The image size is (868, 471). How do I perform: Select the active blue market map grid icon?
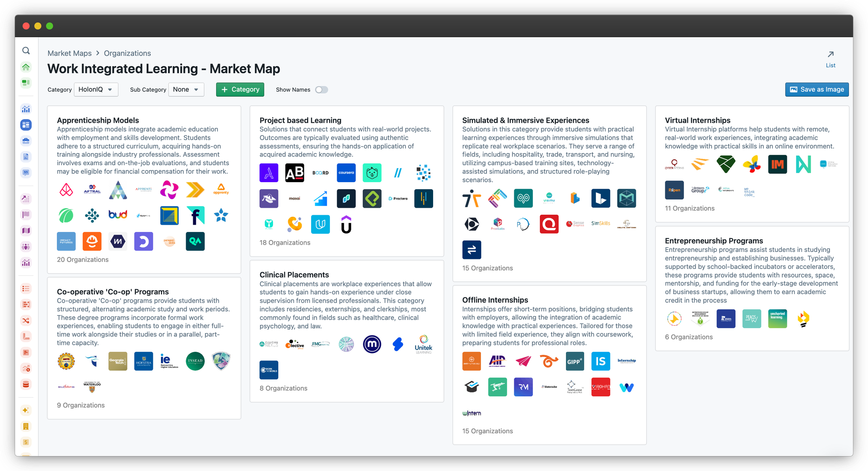coord(26,125)
